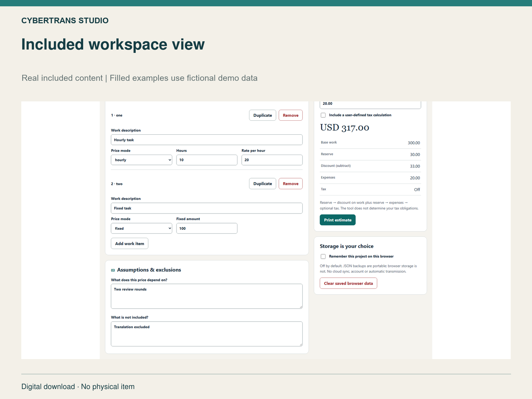Click Print estimate button

coord(337,220)
